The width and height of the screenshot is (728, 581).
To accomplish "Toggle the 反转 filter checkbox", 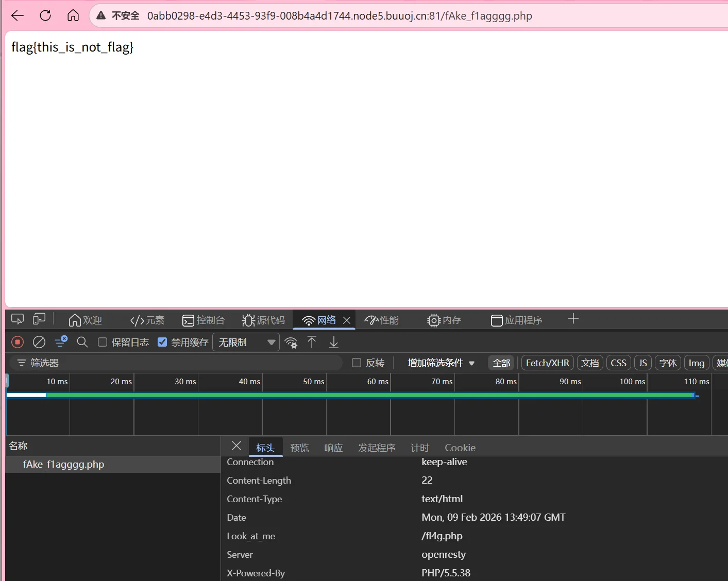I will 357,363.
